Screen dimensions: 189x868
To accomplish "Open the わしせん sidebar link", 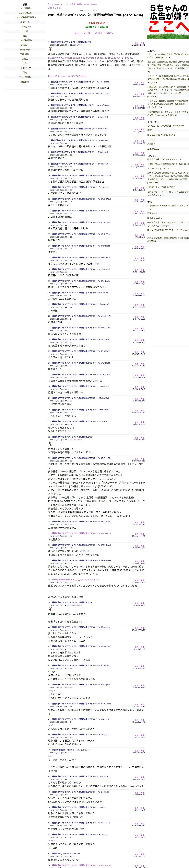I will click(151, 139).
